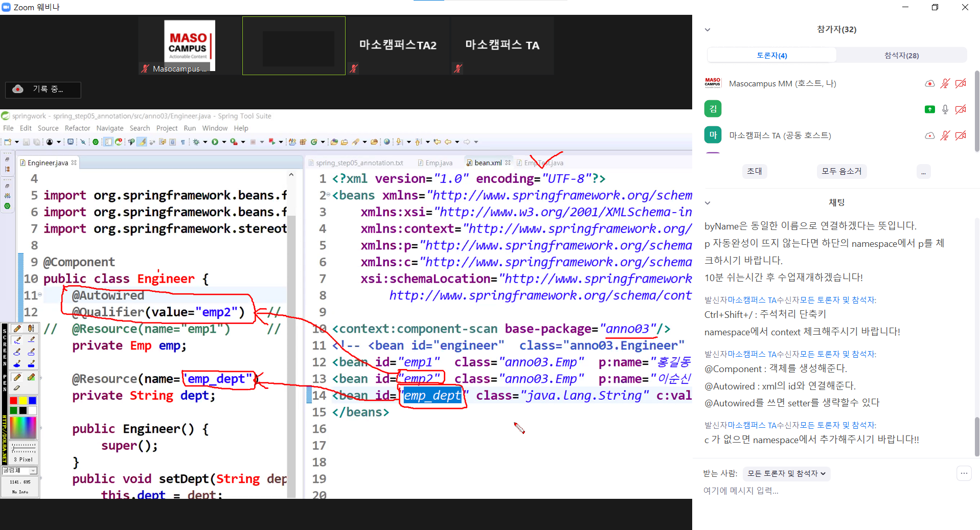Toggle video for 마소캠퍼스 TA co-host
Screen dimensions: 980x530
[x=961, y=135]
